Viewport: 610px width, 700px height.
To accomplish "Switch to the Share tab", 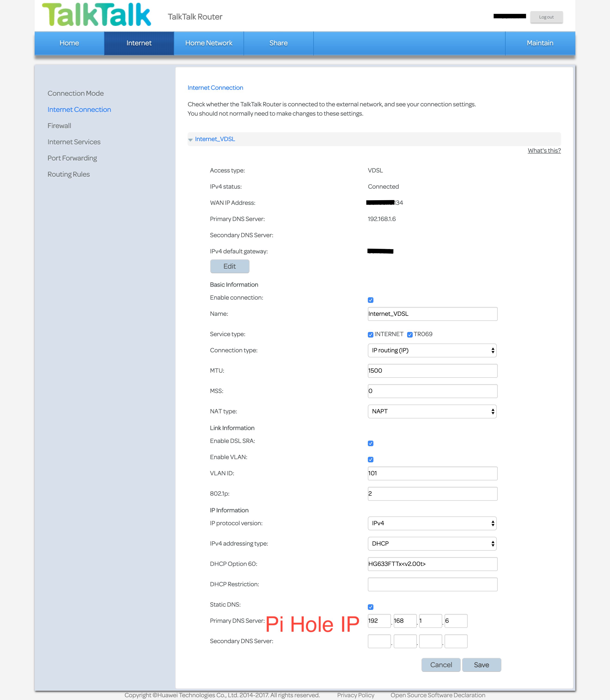I will tap(278, 43).
